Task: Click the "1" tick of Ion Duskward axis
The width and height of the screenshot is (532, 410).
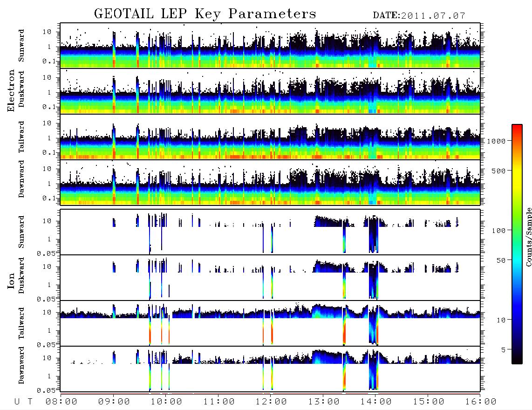Action: coord(49,285)
